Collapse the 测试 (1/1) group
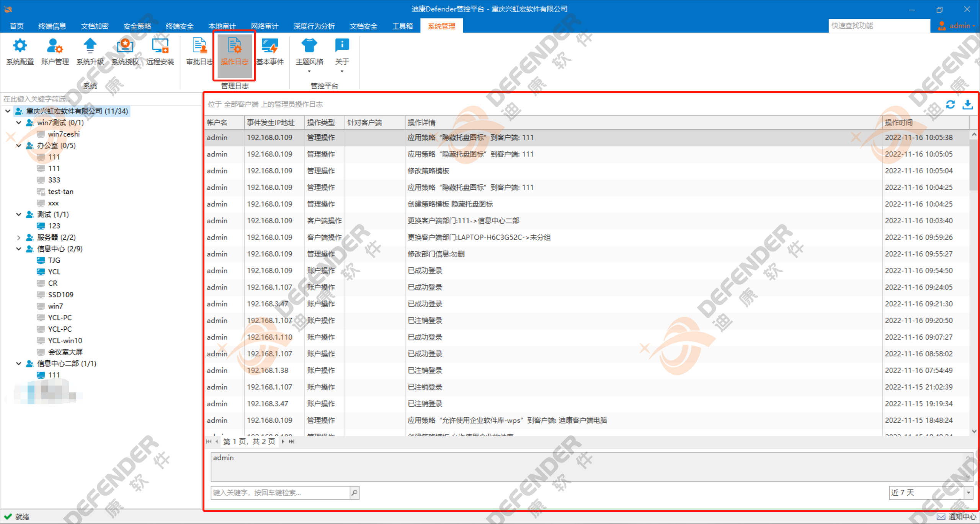Image resolution: width=980 pixels, height=524 pixels. 18,214
